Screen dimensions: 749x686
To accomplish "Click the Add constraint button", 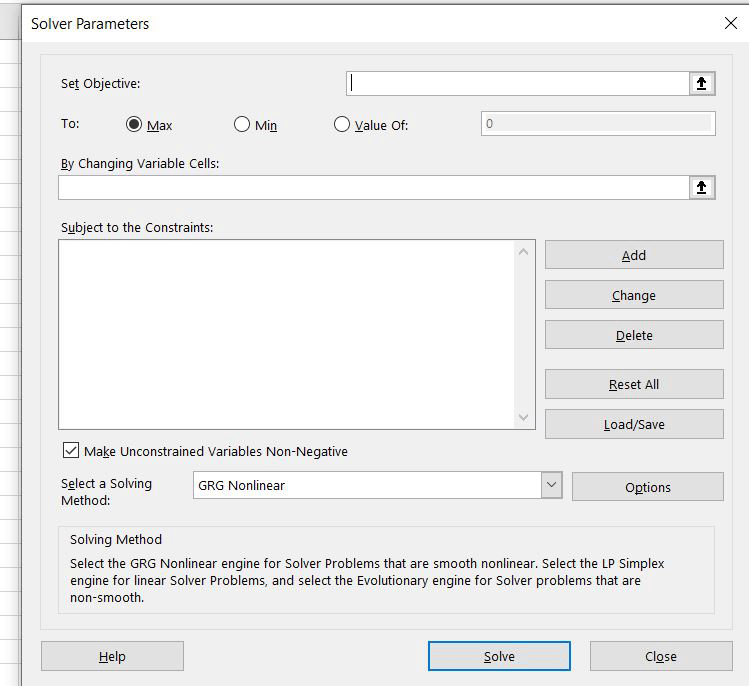I will coord(634,255).
